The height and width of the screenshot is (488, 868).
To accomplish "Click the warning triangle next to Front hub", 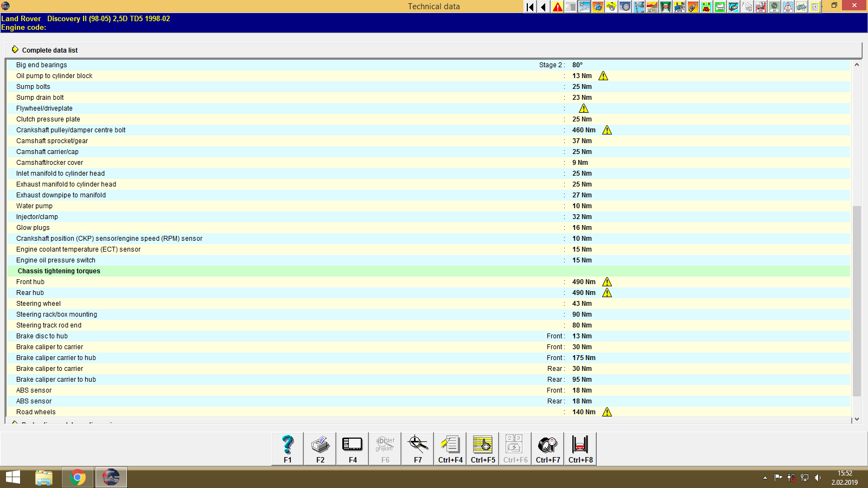I will (x=607, y=282).
